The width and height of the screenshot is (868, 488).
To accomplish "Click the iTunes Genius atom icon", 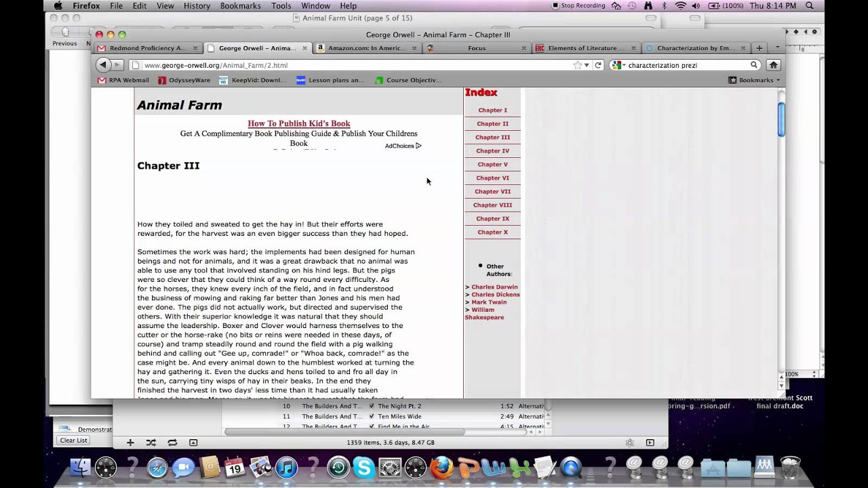I will pos(629,443).
